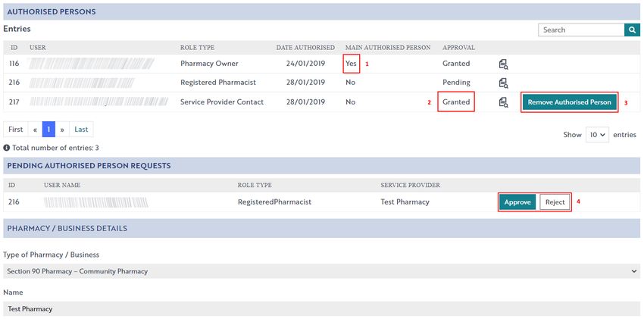This screenshot has width=644, height=319.
Task: Click the next page » arrow
Action: pyautogui.click(x=62, y=130)
